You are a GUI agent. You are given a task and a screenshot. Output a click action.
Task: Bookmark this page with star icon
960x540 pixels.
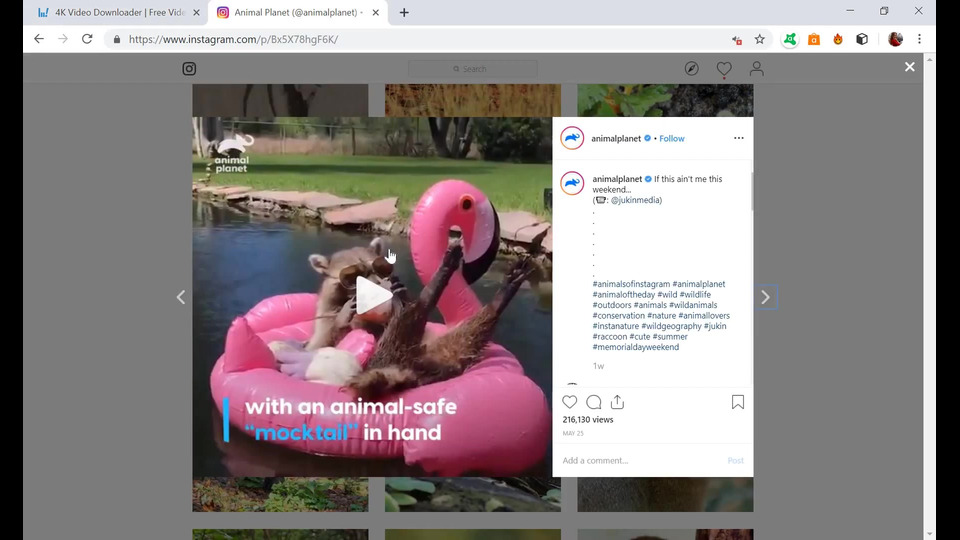coord(760,39)
